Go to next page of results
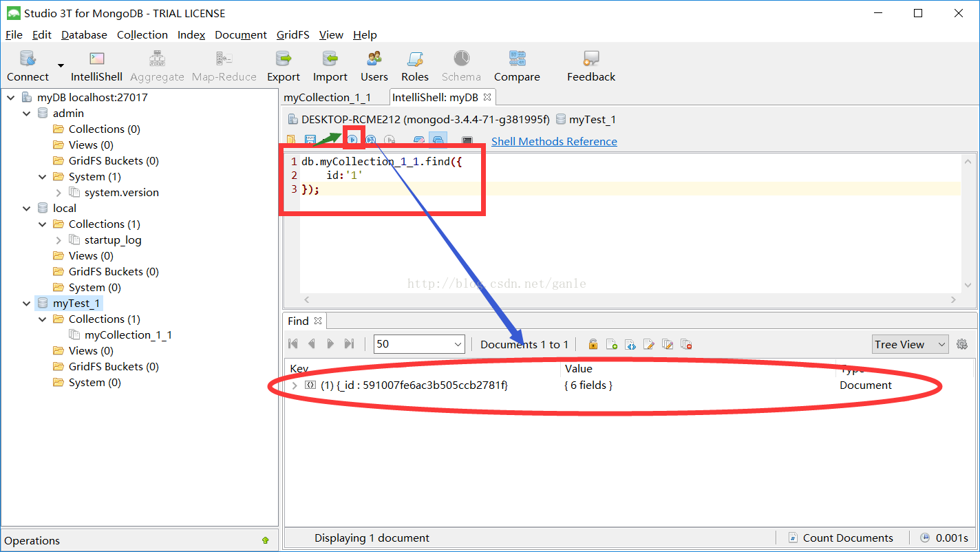 (330, 344)
